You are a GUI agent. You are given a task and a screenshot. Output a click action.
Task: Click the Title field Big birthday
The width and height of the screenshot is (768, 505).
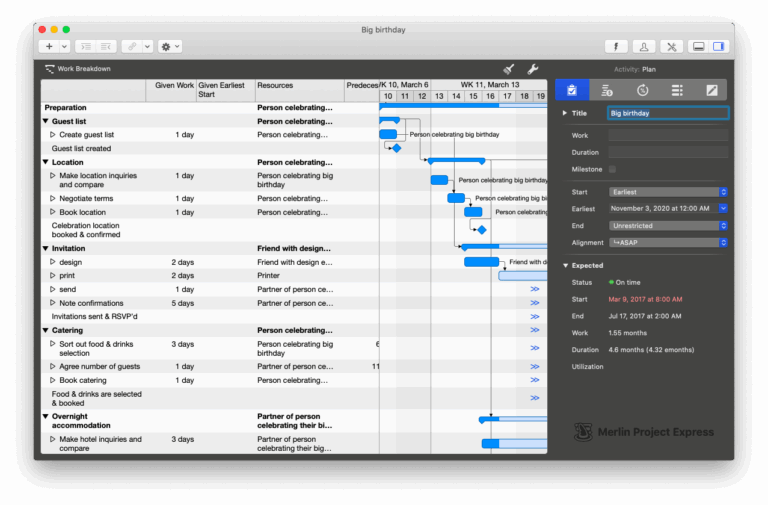click(x=668, y=113)
